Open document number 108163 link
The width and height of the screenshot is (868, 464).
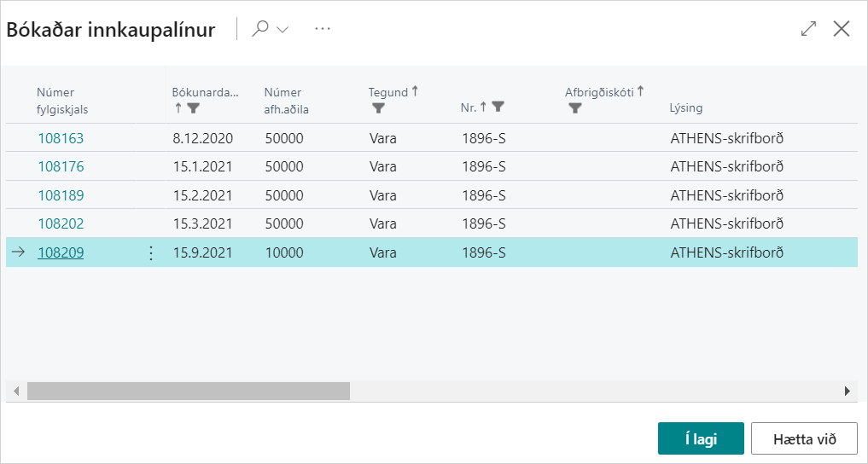[61, 138]
